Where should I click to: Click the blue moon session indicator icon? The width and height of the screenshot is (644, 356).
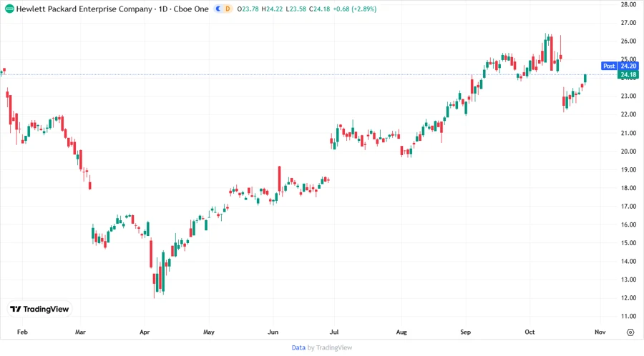coord(218,9)
